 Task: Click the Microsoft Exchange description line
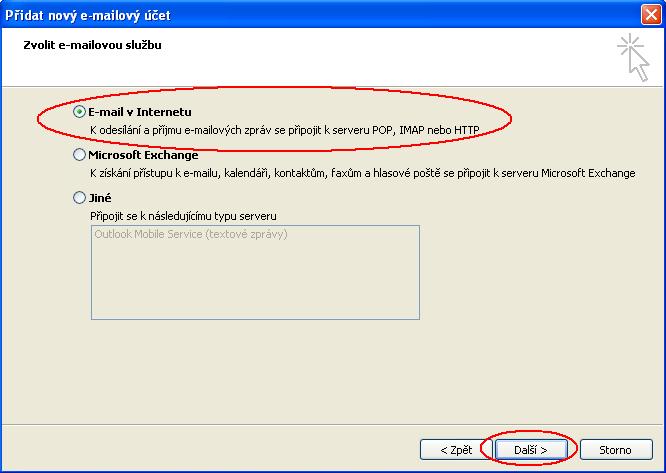point(363,173)
